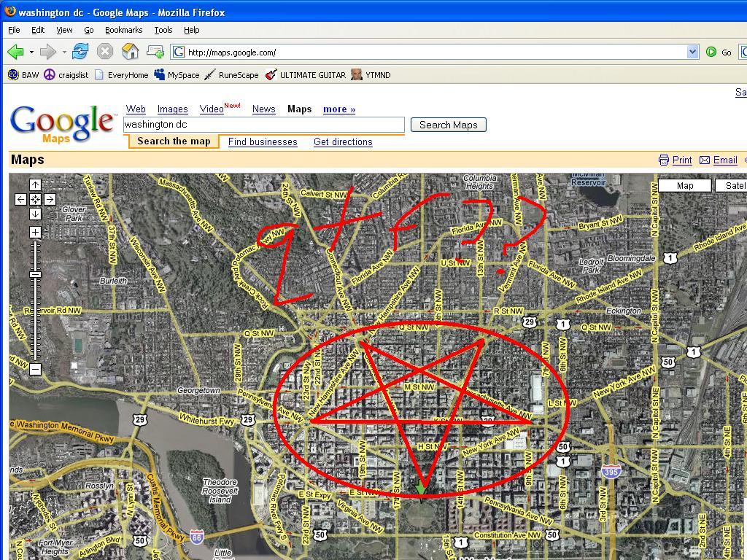Click the News link
Screen dimensions: 747x560
pos(264,109)
